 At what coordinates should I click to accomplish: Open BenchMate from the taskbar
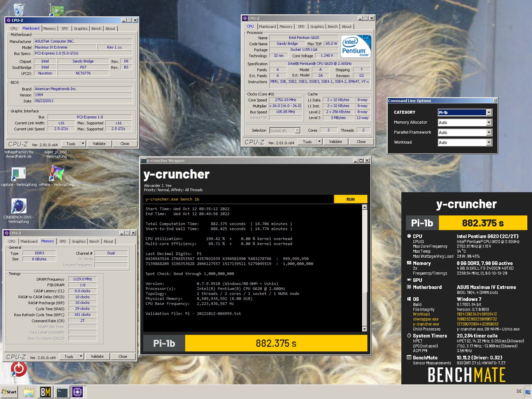pos(46,392)
